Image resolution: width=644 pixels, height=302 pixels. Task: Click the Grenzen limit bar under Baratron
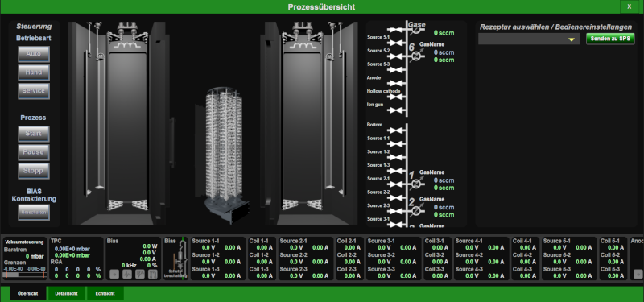pyautogui.click(x=25, y=275)
